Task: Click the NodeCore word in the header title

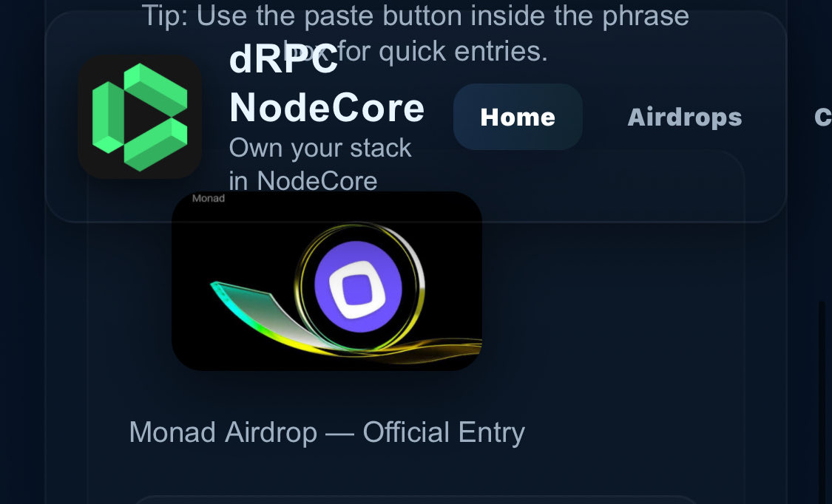Action: (327, 108)
